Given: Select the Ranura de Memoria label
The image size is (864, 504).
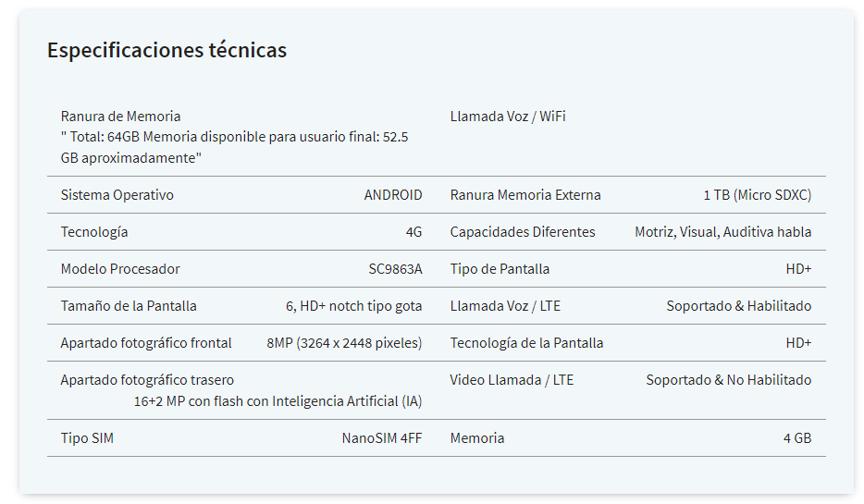Looking at the screenshot, I should tap(120, 117).
